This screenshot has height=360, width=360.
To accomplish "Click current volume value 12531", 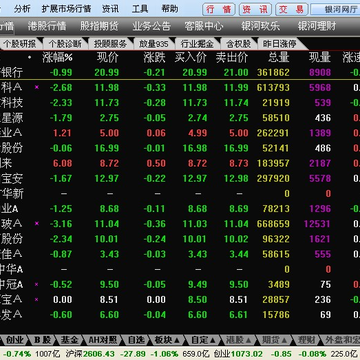I will click(x=317, y=224).
